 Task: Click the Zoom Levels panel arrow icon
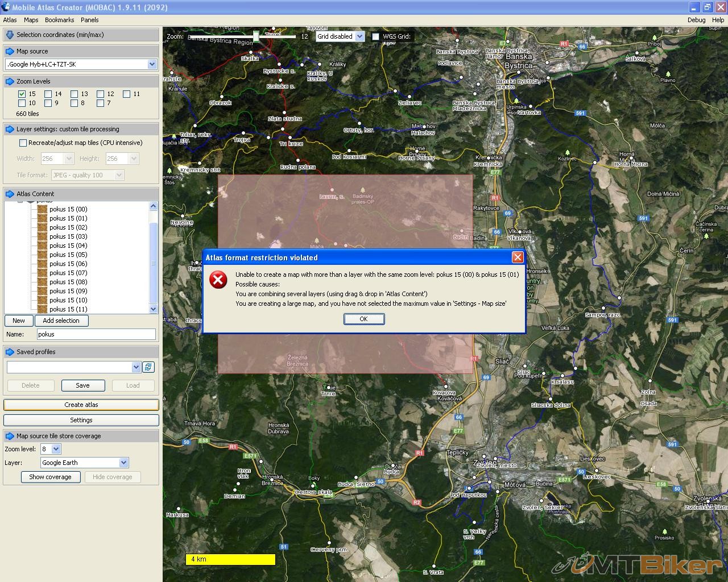10,81
